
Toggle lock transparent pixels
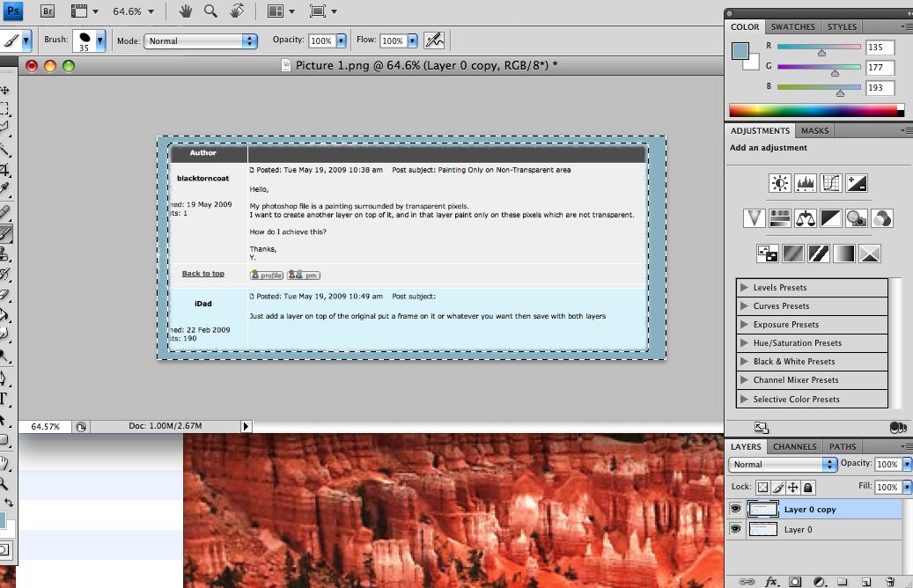[762, 487]
